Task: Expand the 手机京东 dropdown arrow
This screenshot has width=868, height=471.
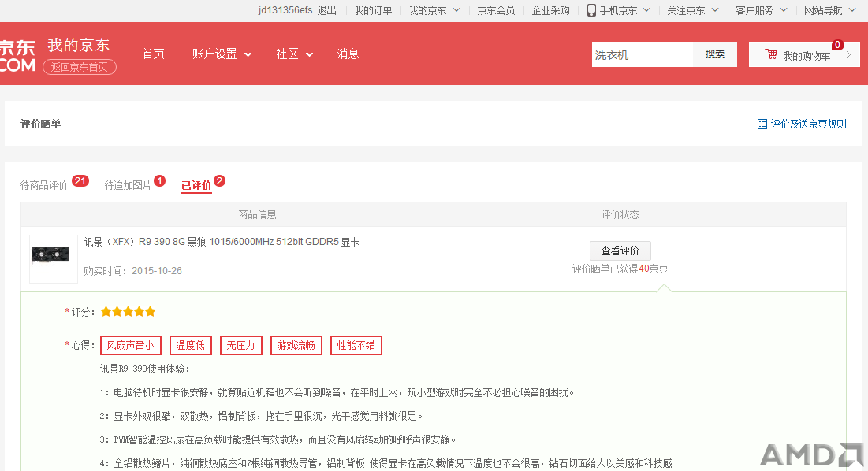Action: (x=646, y=10)
